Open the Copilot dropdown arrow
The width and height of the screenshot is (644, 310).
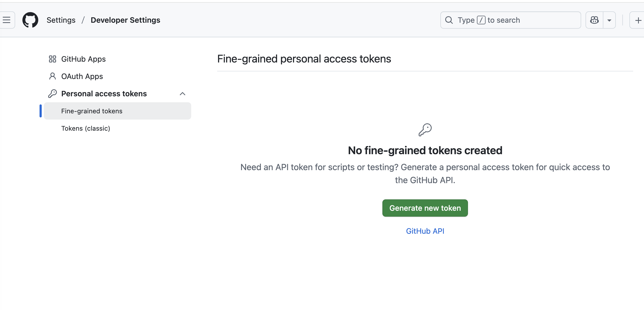coord(609,20)
